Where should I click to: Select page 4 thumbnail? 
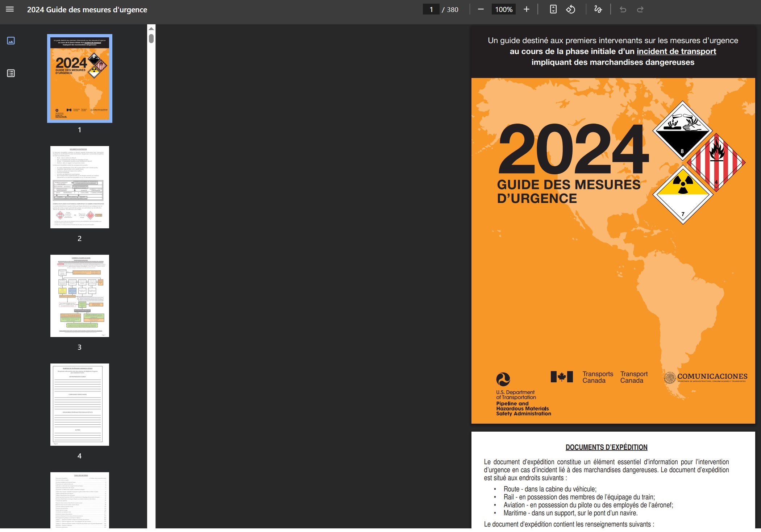pos(79,404)
